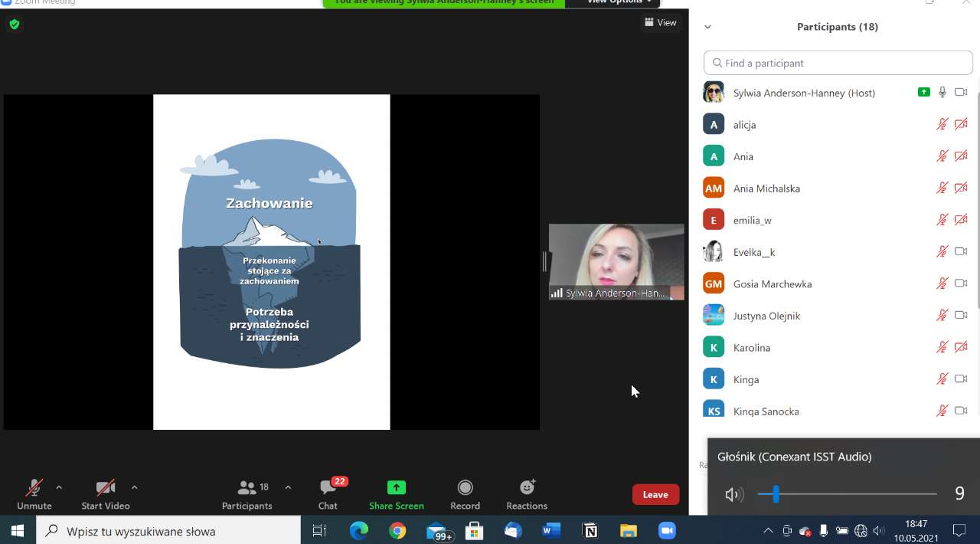Viewport: 980px width, 544px height.
Task: Click the green encryption shield icon
Action: pyautogui.click(x=14, y=25)
